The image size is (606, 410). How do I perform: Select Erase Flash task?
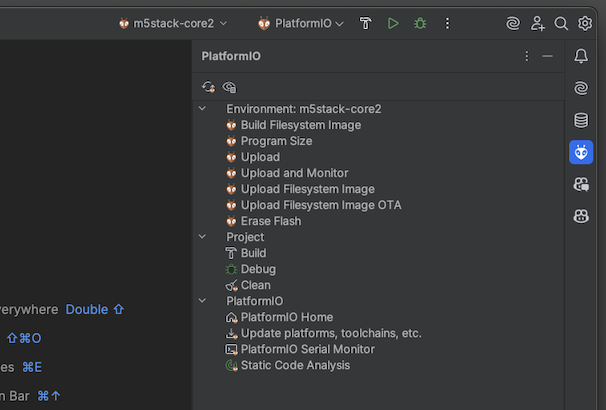[270, 221]
